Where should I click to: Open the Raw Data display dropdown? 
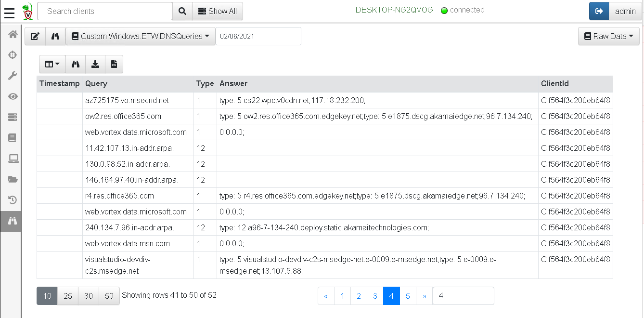click(x=608, y=36)
